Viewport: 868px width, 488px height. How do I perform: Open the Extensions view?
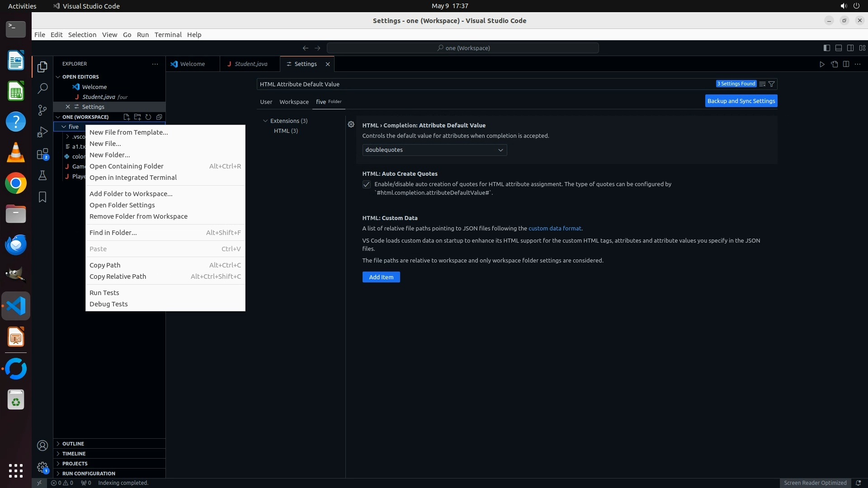(42, 154)
